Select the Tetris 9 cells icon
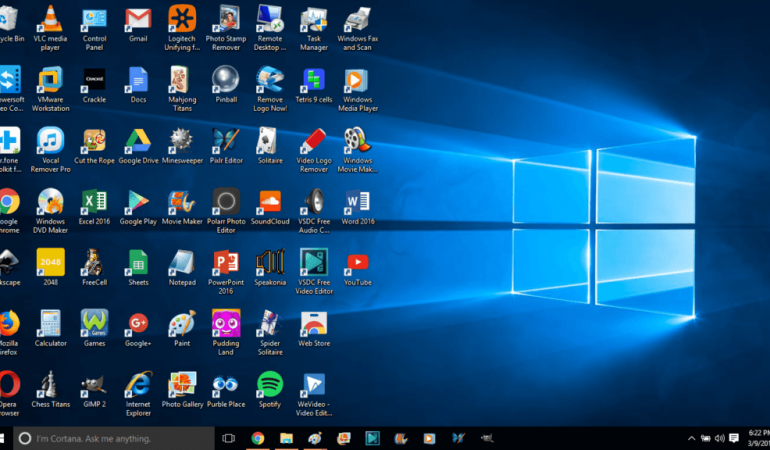Image resolution: width=770 pixels, height=450 pixels. click(x=314, y=80)
